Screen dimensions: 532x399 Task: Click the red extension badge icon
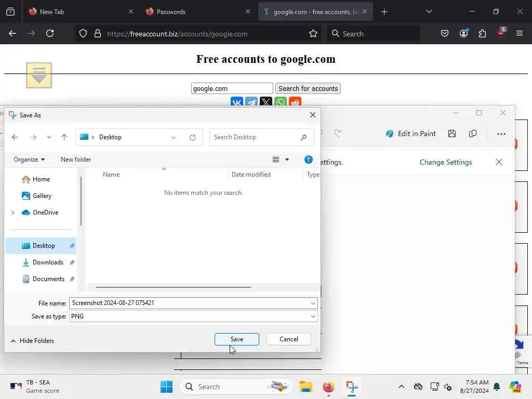tap(501, 33)
